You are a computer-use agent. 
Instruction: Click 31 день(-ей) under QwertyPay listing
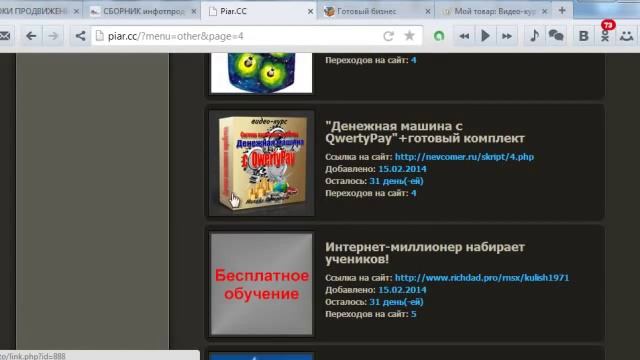(396, 181)
